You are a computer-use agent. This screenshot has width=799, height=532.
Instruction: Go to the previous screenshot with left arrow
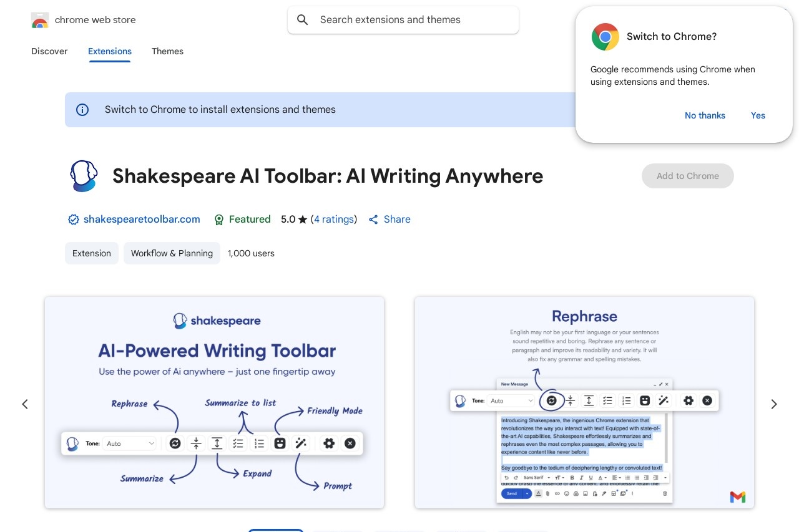[25, 404]
